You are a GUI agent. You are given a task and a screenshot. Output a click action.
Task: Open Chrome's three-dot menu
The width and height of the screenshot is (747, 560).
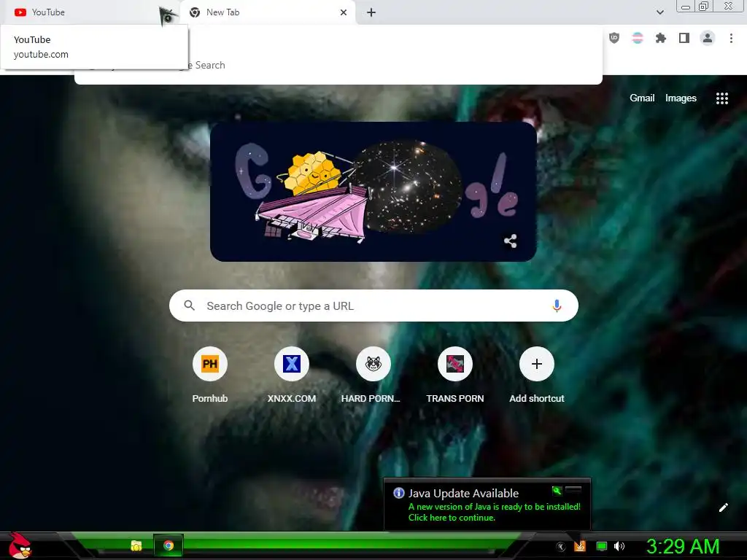tap(731, 38)
